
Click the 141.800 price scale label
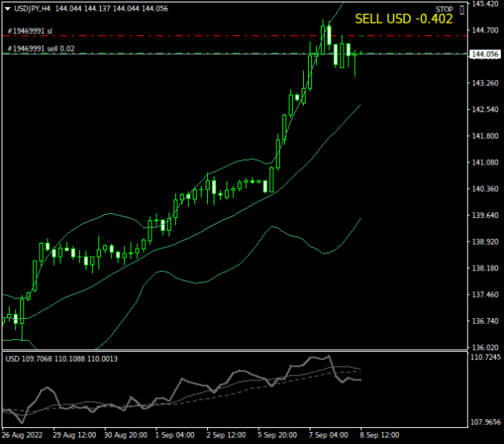pyautogui.click(x=485, y=136)
